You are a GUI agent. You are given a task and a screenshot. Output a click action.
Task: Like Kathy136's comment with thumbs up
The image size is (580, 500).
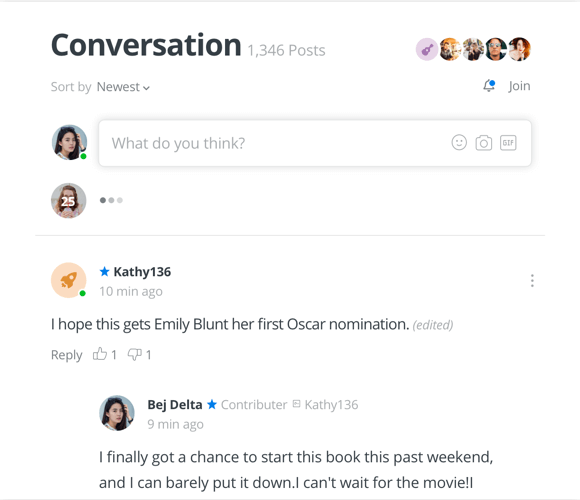pyautogui.click(x=100, y=354)
